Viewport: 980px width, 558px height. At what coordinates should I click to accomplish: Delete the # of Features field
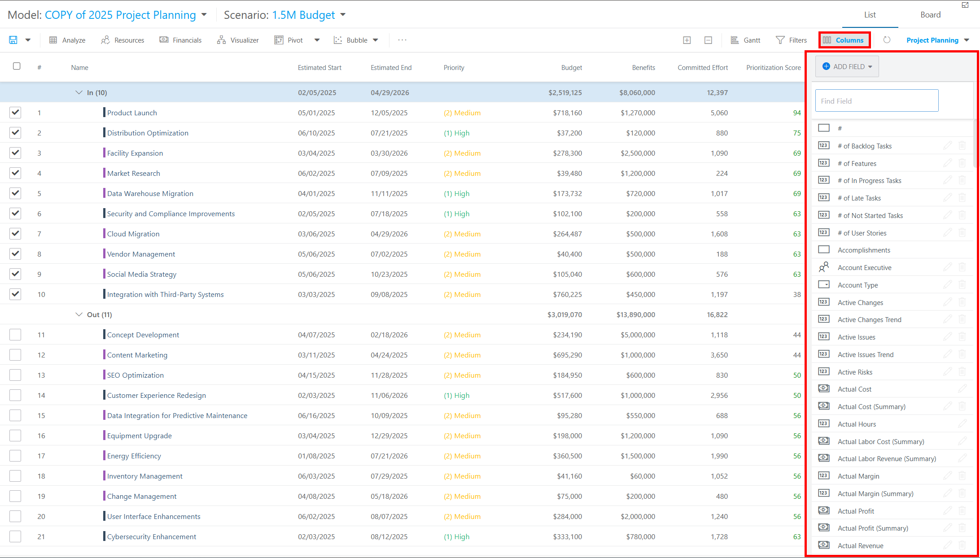coord(962,163)
